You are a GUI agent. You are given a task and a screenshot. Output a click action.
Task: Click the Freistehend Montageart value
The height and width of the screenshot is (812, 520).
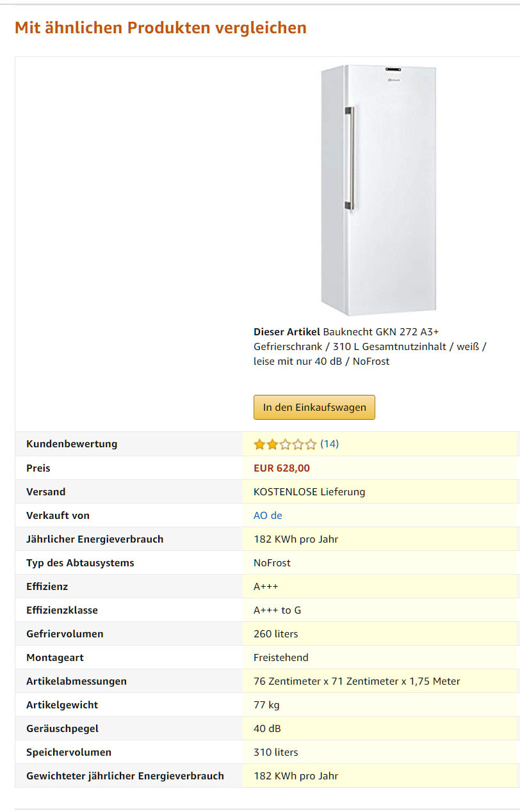tap(281, 658)
